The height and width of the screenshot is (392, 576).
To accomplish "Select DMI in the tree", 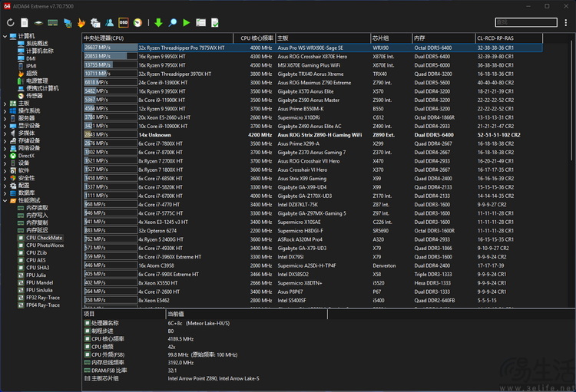I will tap(31, 58).
